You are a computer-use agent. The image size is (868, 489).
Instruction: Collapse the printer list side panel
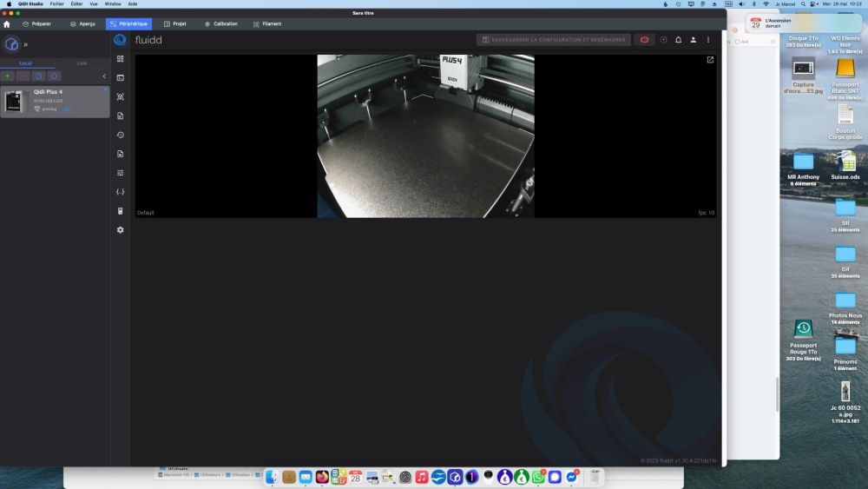tap(104, 76)
